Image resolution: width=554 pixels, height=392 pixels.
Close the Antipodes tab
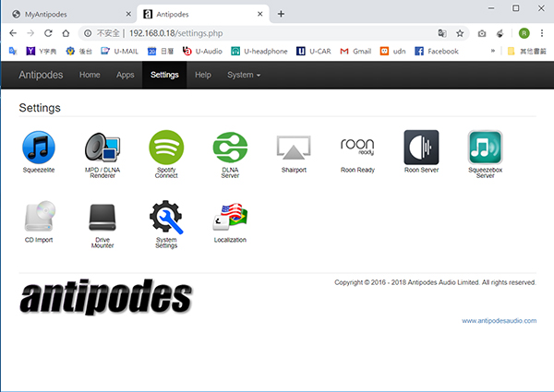pyautogui.click(x=260, y=14)
